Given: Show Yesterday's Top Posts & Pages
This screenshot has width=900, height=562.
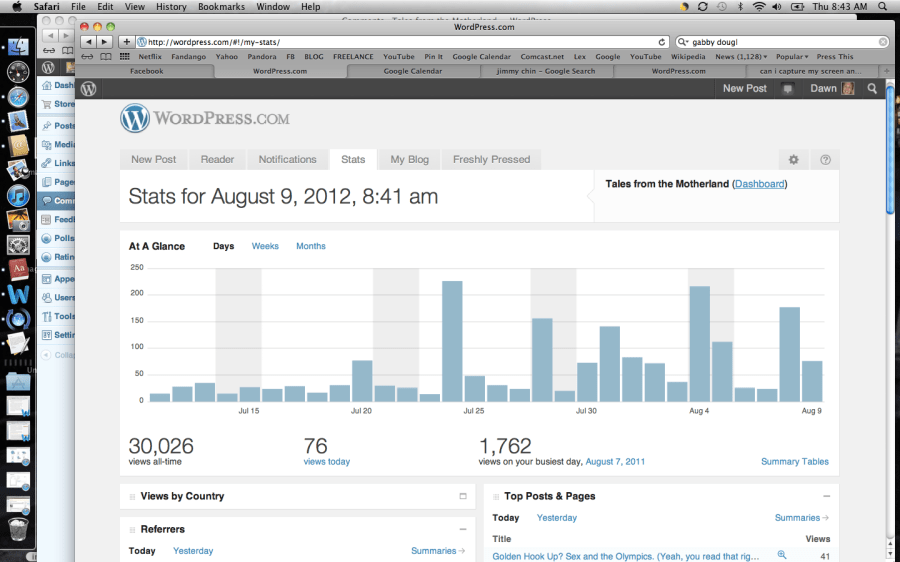Looking at the screenshot, I should [x=557, y=518].
